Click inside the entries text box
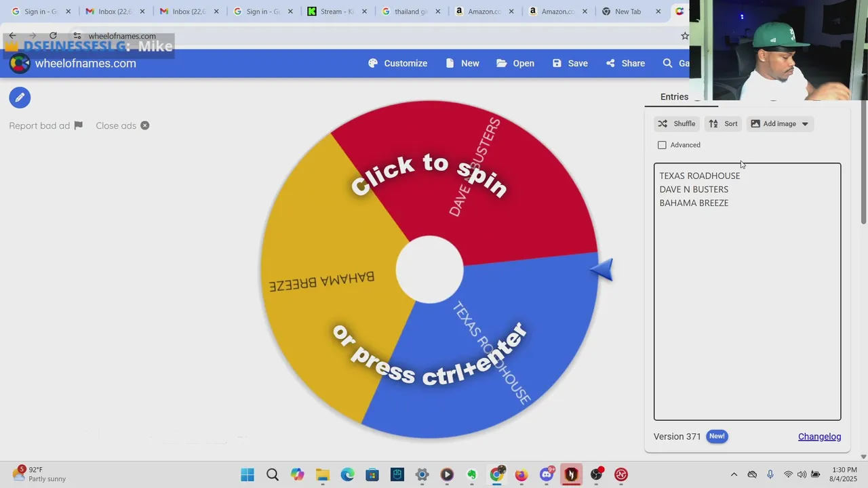This screenshot has height=488, width=868. click(747, 291)
